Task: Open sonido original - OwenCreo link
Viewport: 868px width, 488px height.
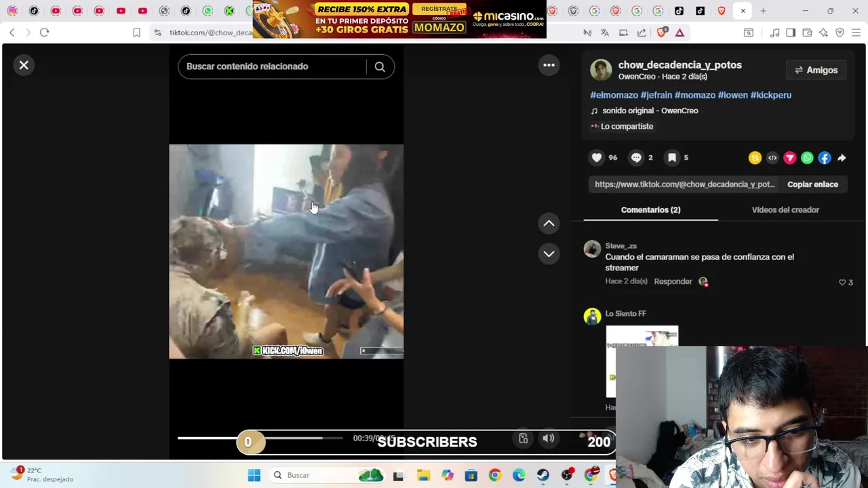Action: [x=650, y=110]
